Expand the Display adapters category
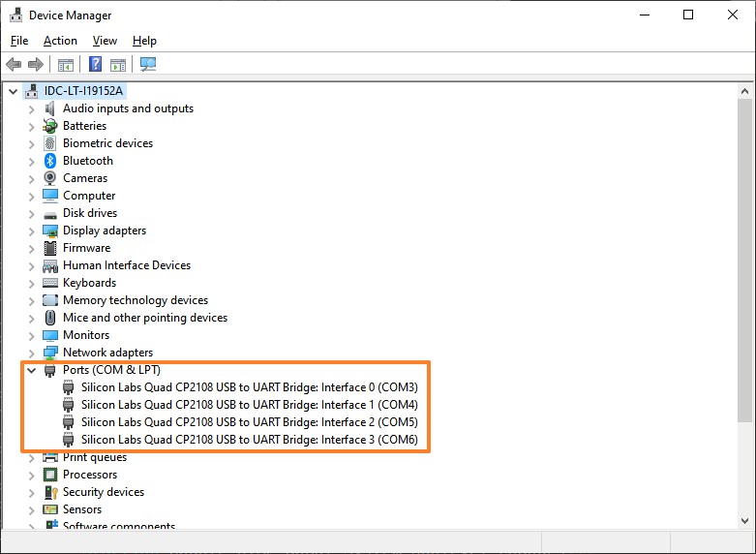This screenshot has height=554, width=756. point(31,231)
